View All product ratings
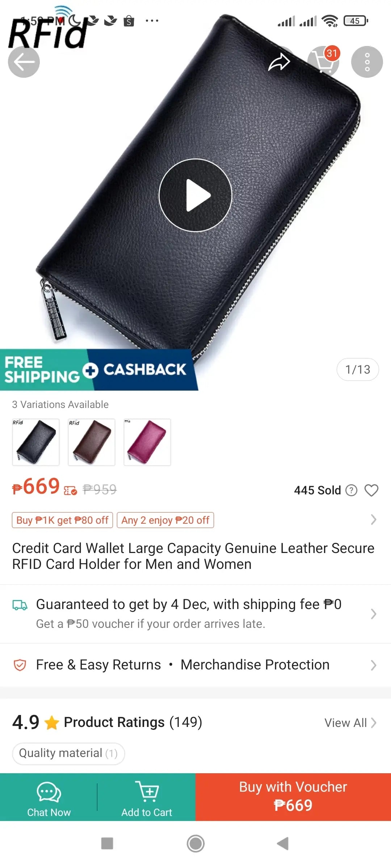 (350, 723)
